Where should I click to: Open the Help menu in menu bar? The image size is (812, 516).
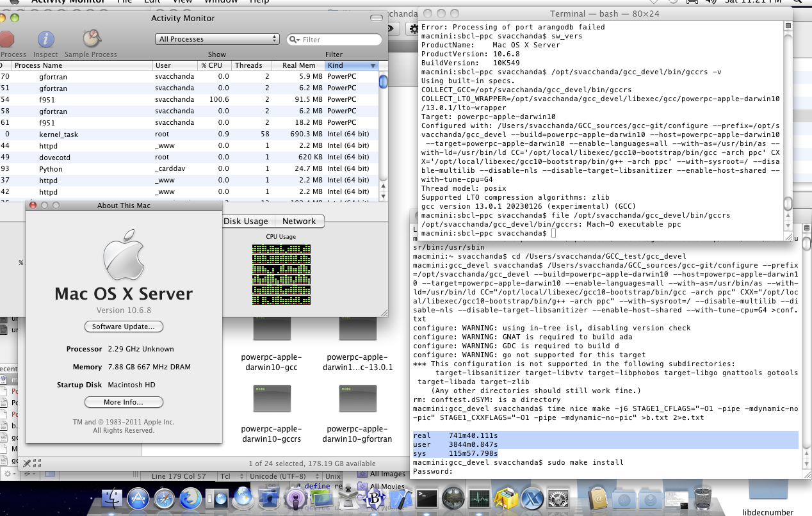[x=259, y=2]
